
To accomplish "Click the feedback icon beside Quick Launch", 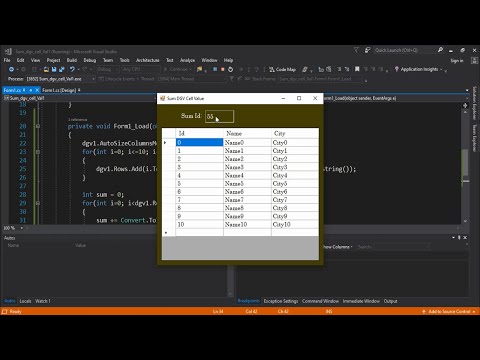I will point(367,50).
